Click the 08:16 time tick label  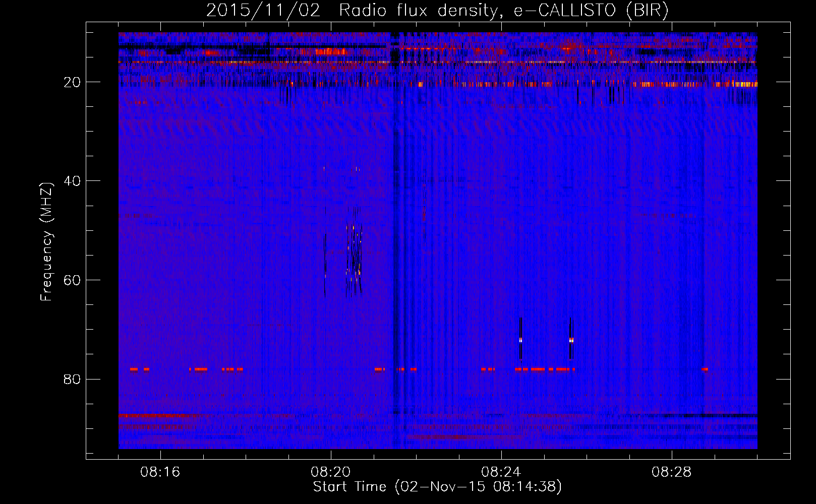(160, 472)
